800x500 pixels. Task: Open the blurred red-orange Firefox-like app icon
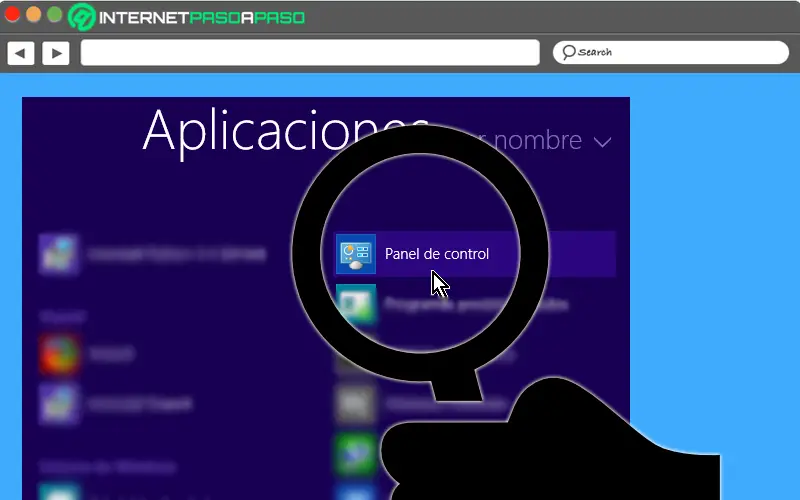(59, 354)
